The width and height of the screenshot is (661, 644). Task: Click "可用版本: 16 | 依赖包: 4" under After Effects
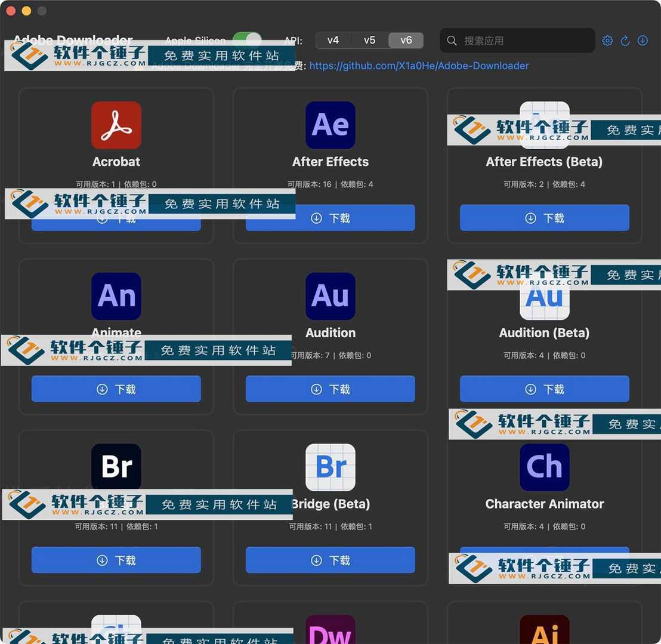pyautogui.click(x=330, y=184)
